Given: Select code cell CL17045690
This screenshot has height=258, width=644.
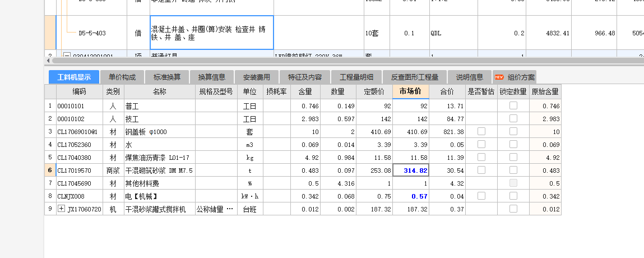Looking at the screenshot, I should (x=80, y=183).
